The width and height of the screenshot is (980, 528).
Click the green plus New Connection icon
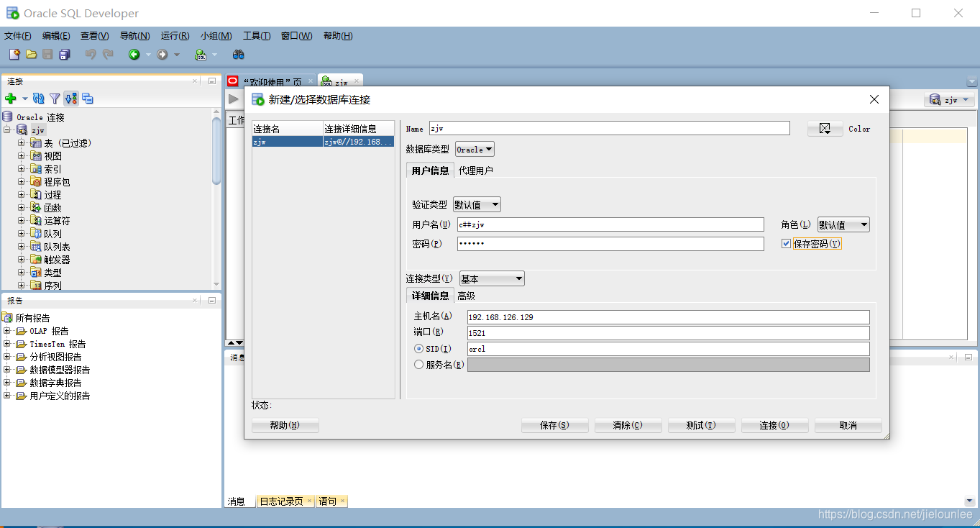point(10,99)
